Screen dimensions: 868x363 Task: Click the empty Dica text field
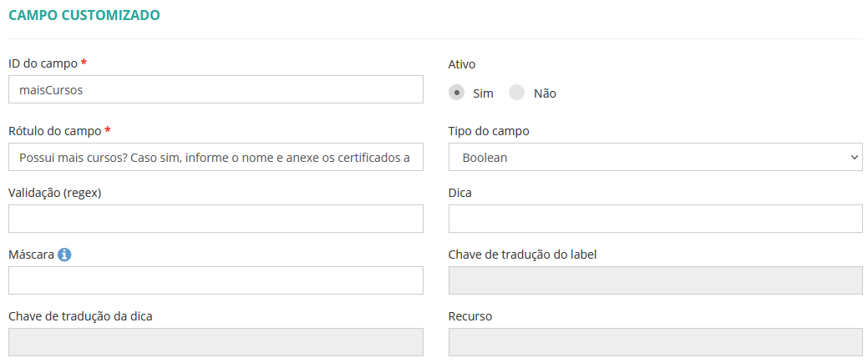tap(655, 219)
